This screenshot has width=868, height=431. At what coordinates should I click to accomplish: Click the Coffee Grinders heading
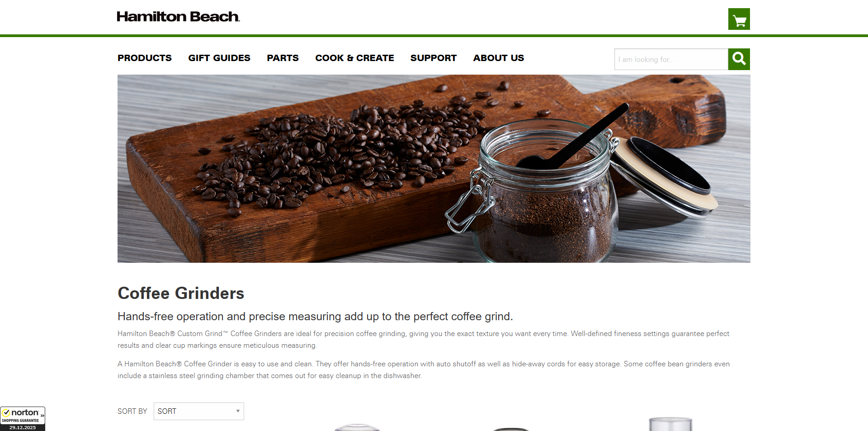181,293
